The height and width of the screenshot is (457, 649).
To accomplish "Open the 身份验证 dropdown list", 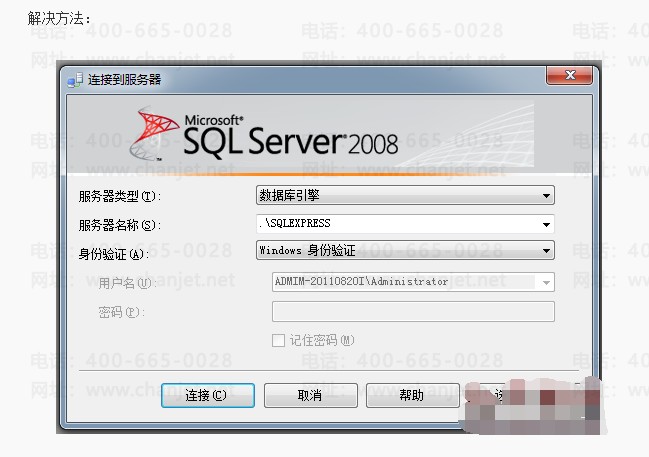I will 405,250.
